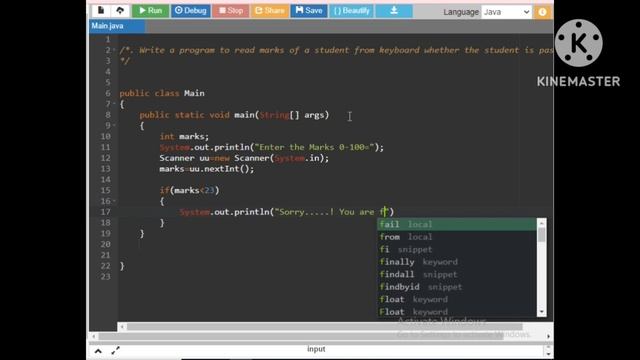Click line number 17 in gutter
Screen dimensions: 640x360
click(105, 212)
